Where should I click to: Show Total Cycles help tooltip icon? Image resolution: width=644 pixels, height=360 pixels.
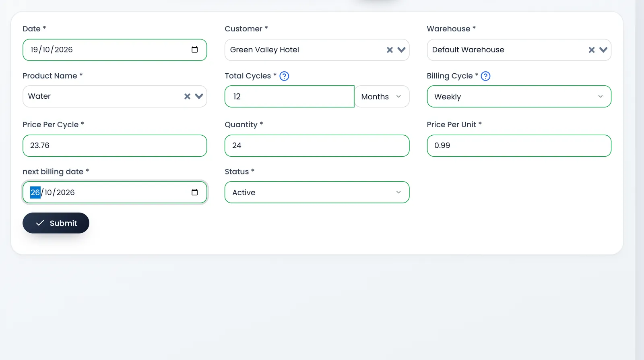click(284, 76)
